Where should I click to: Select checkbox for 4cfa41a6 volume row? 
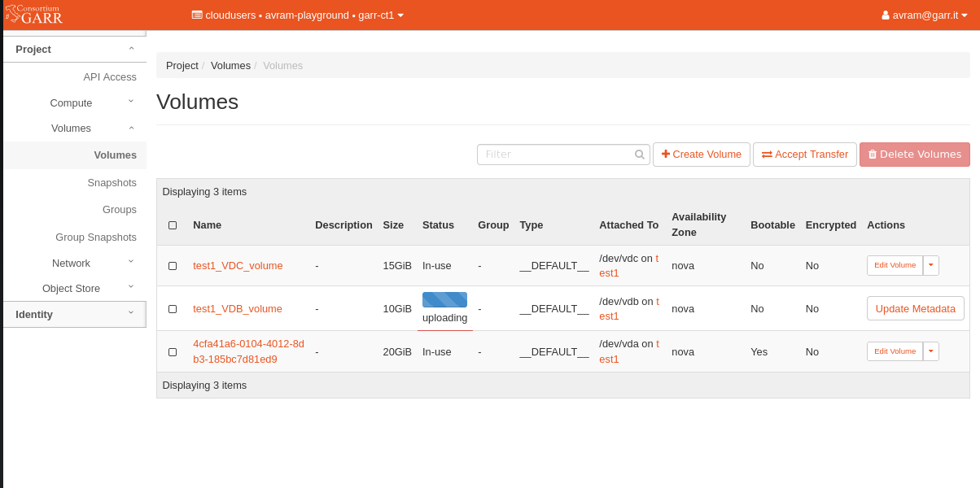[173, 352]
